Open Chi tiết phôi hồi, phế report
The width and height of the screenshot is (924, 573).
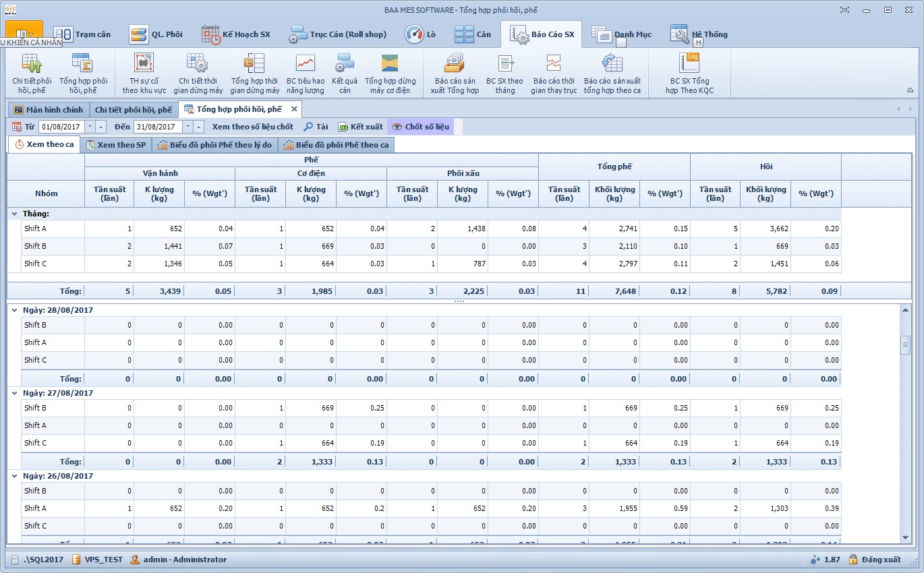tap(32, 73)
